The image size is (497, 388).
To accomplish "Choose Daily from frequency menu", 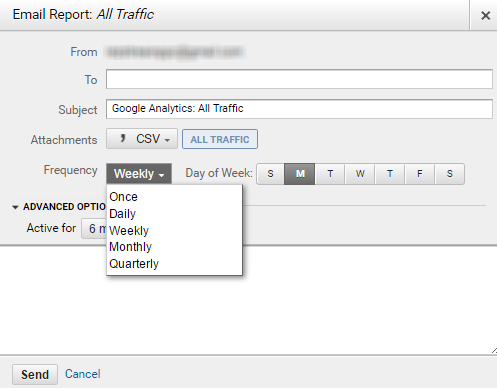I will click(x=174, y=214).
